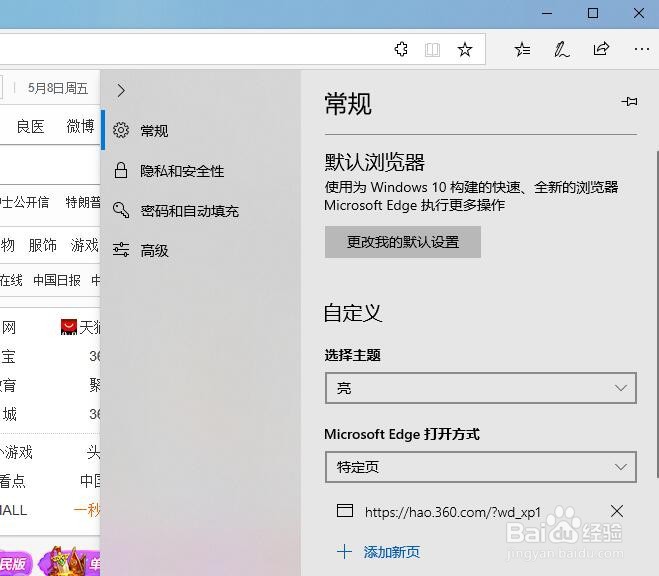The height and width of the screenshot is (576, 659).
Task: Add page to favorites with star icon
Action: [464, 50]
